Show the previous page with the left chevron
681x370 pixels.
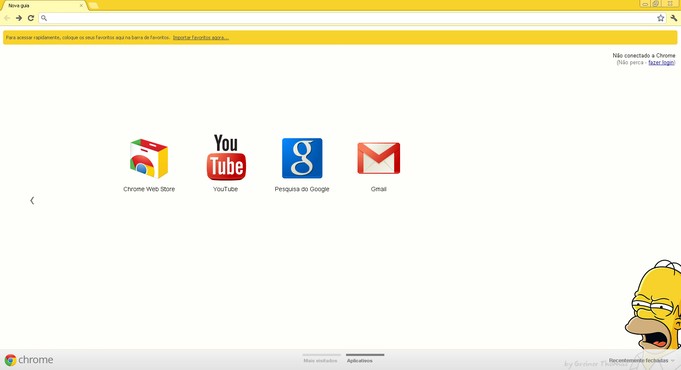(x=32, y=200)
